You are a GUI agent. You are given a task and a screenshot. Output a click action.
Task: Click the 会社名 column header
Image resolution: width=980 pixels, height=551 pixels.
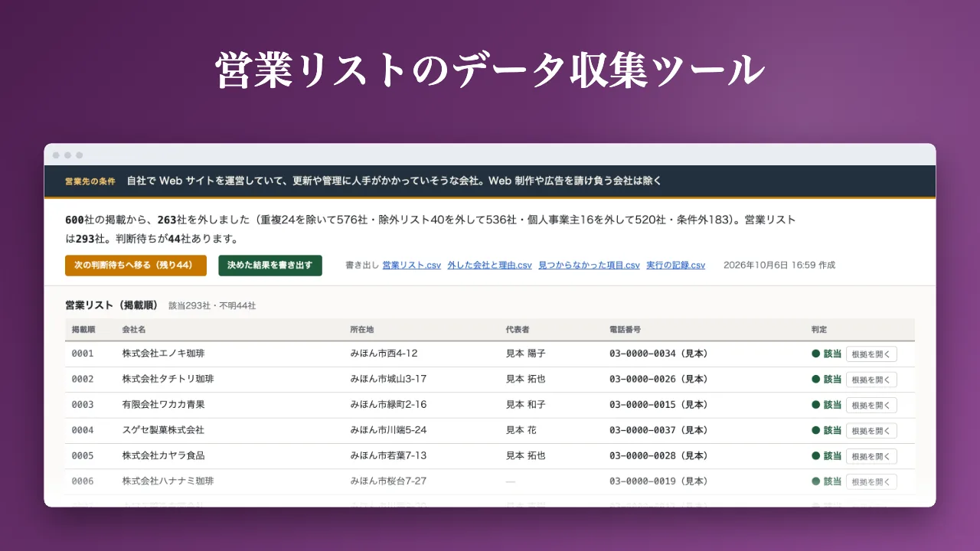134,330
